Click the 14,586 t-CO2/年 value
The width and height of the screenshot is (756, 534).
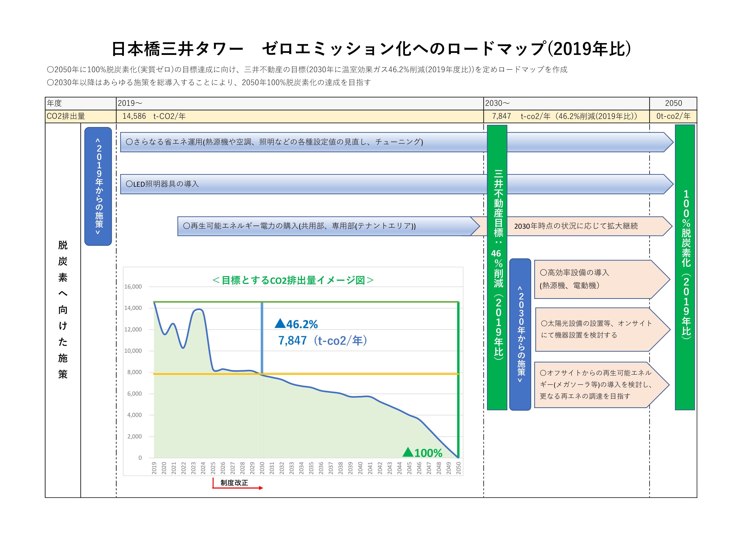click(154, 116)
